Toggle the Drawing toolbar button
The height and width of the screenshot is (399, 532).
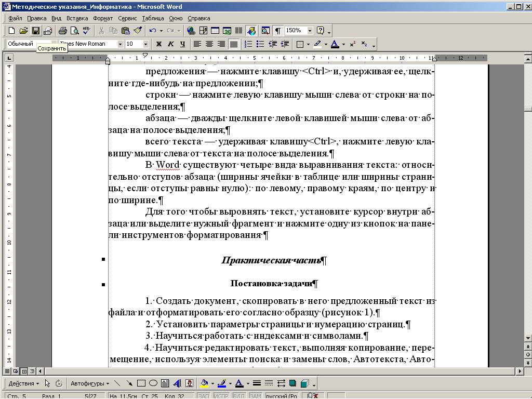(251, 31)
